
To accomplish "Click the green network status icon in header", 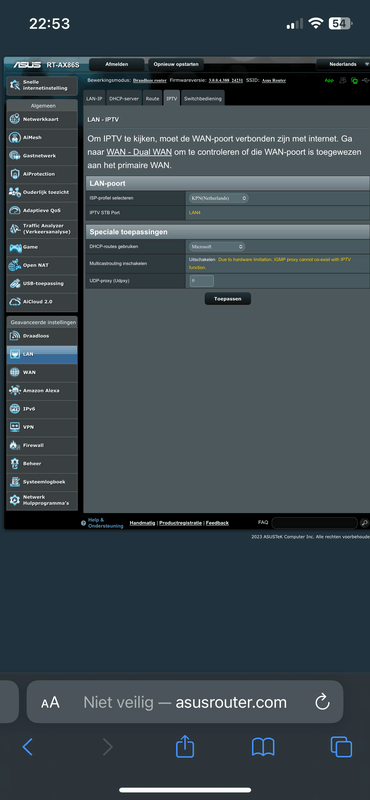I will pyautogui.click(x=354, y=81).
